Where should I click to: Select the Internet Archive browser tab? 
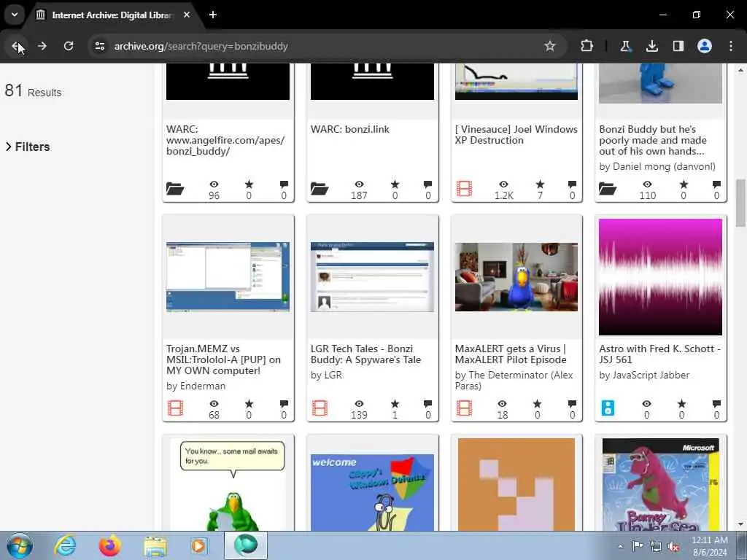pyautogui.click(x=111, y=15)
